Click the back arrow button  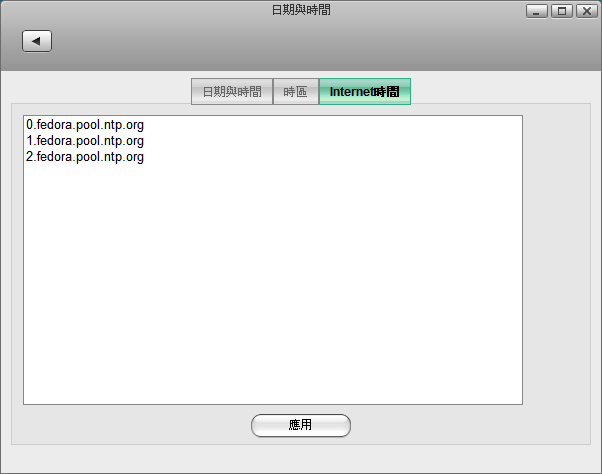(37, 41)
